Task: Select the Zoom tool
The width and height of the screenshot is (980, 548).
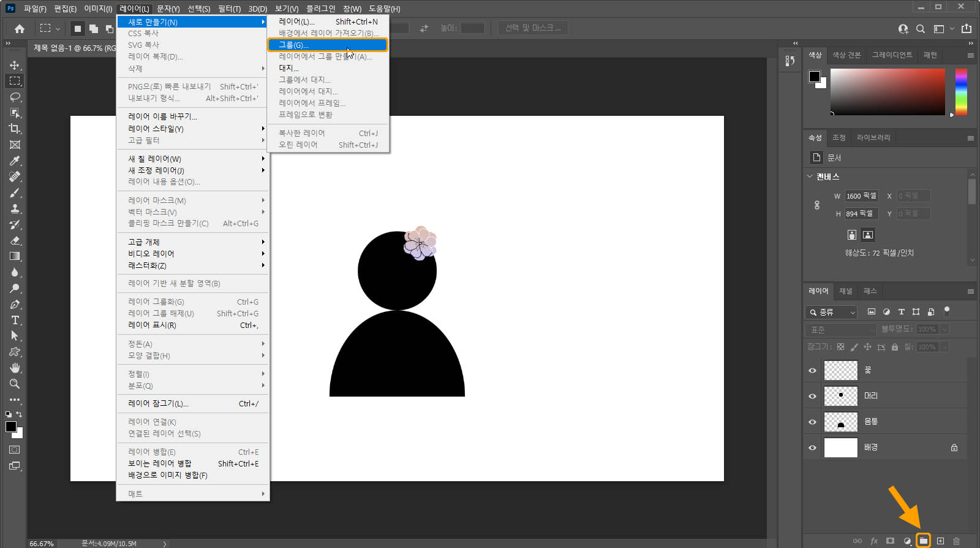Action: click(15, 384)
